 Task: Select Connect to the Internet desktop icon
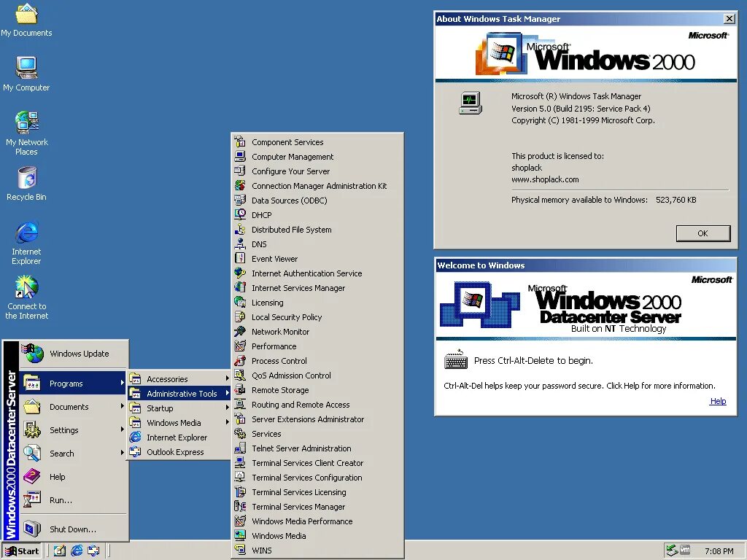coord(27,297)
